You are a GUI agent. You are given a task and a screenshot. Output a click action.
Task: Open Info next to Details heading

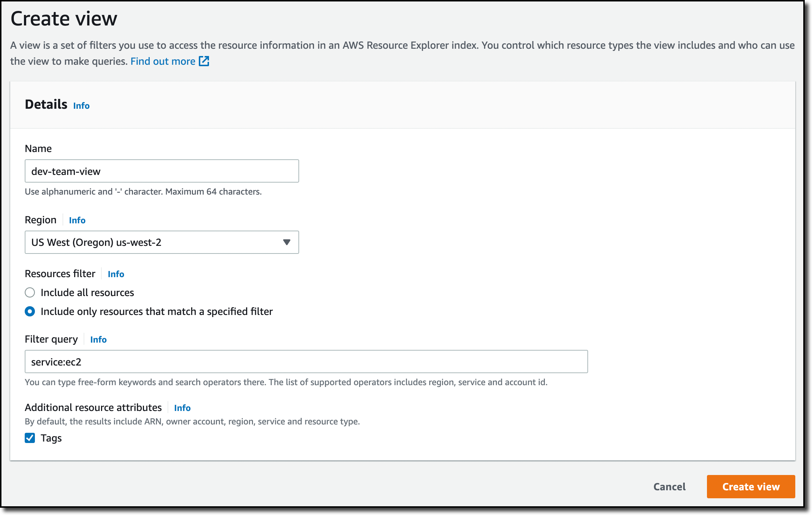pos(81,105)
